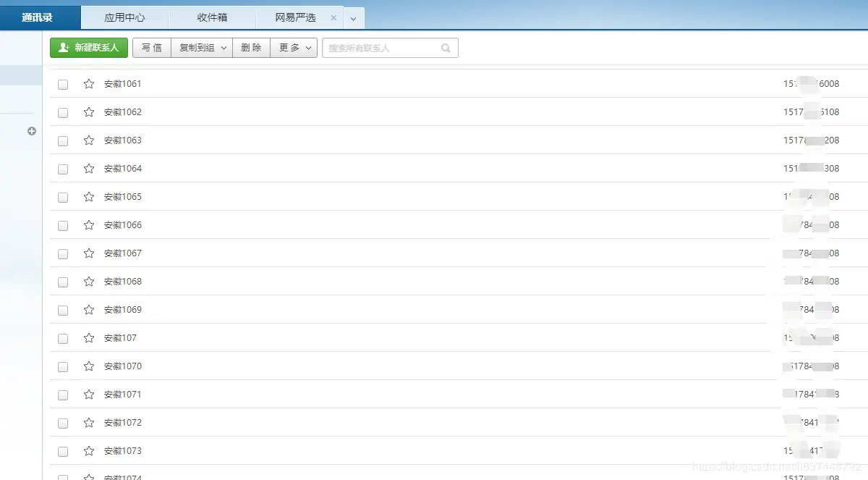The width and height of the screenshot is (868, 480).
Task: Click the plus icon in left sidebar
Action: pyautogui.click(x=32, y=131)
